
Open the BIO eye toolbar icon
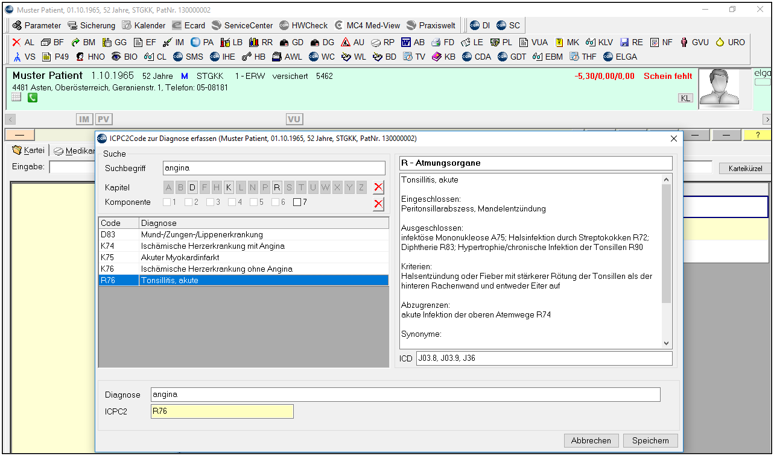124,57
